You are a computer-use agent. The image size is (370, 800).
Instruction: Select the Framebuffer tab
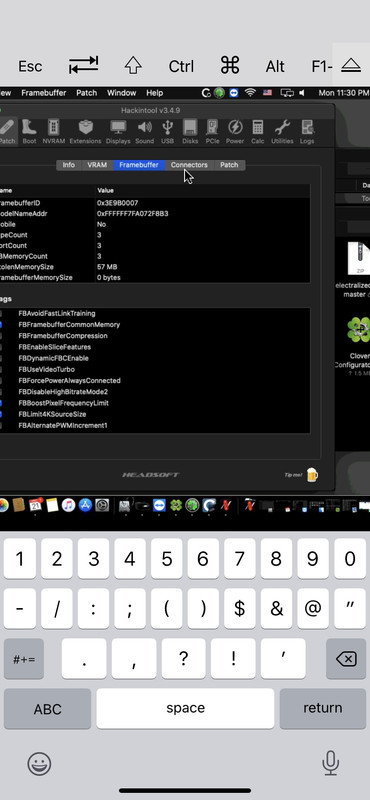(x=139, y=165)
